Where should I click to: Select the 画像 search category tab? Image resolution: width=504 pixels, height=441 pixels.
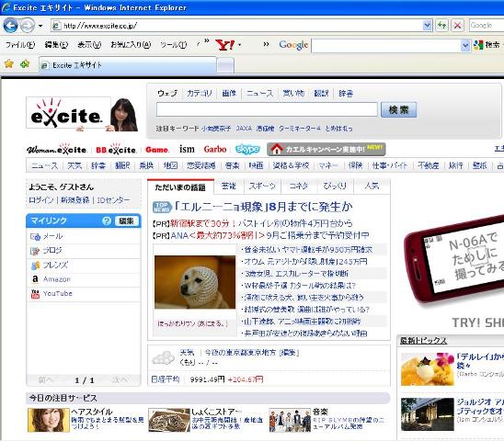[x=229, y=93]
